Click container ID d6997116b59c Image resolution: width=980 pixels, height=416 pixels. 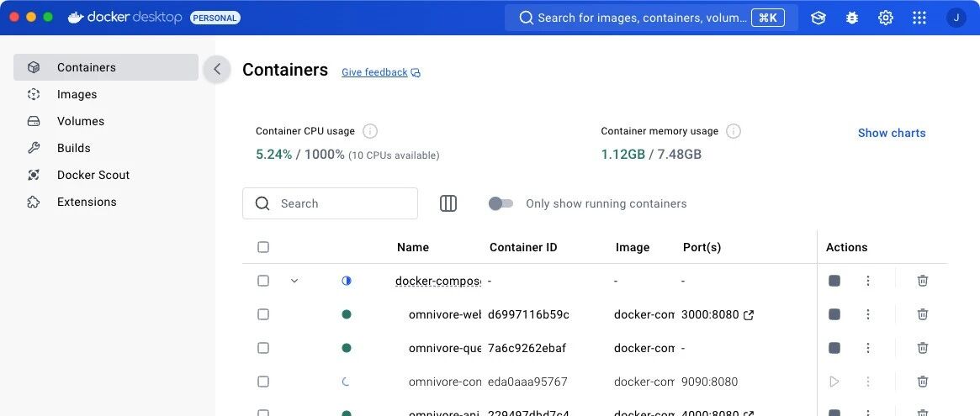coord(528,314)
